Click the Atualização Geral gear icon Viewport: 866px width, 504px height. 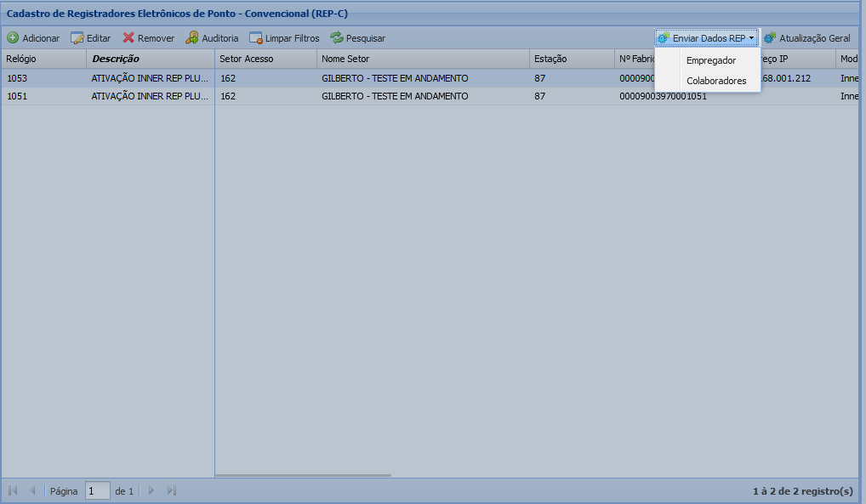pos(770,38)
